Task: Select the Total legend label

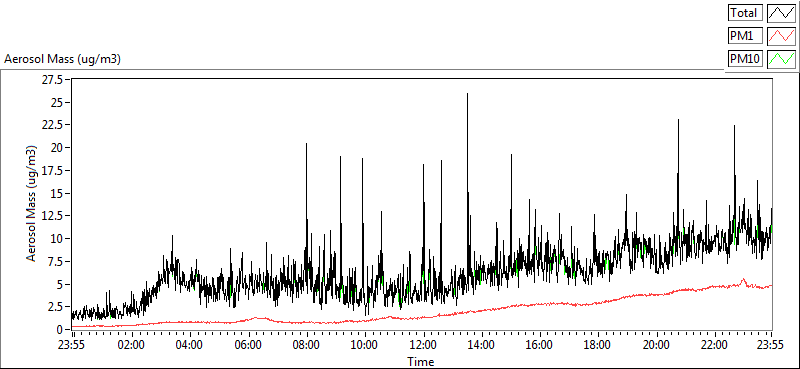Action: pyautogui.click(x=745, y=12)
